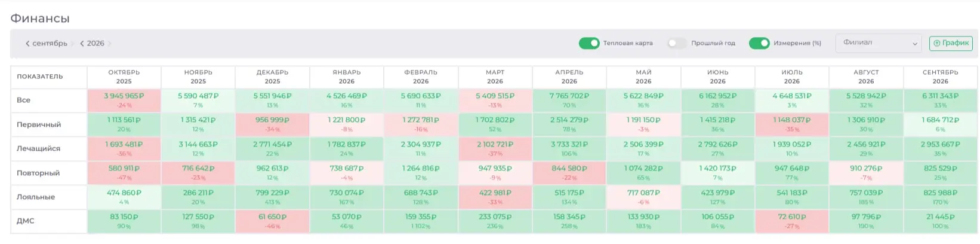Select the АПРЕЛЬ 2026 column header
Viewport: 980px width, 244px height.
[569, 77]
